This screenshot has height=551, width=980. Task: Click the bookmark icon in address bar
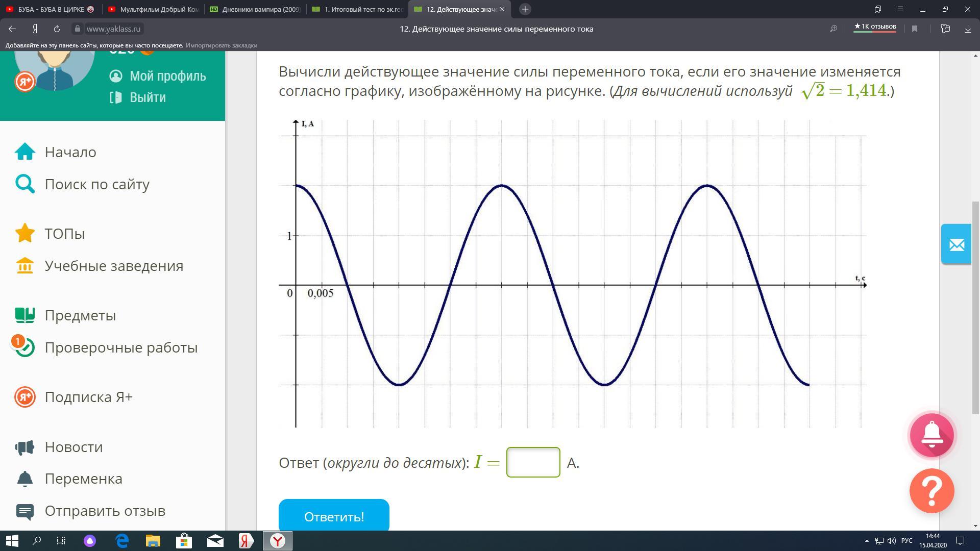(915, 29)
